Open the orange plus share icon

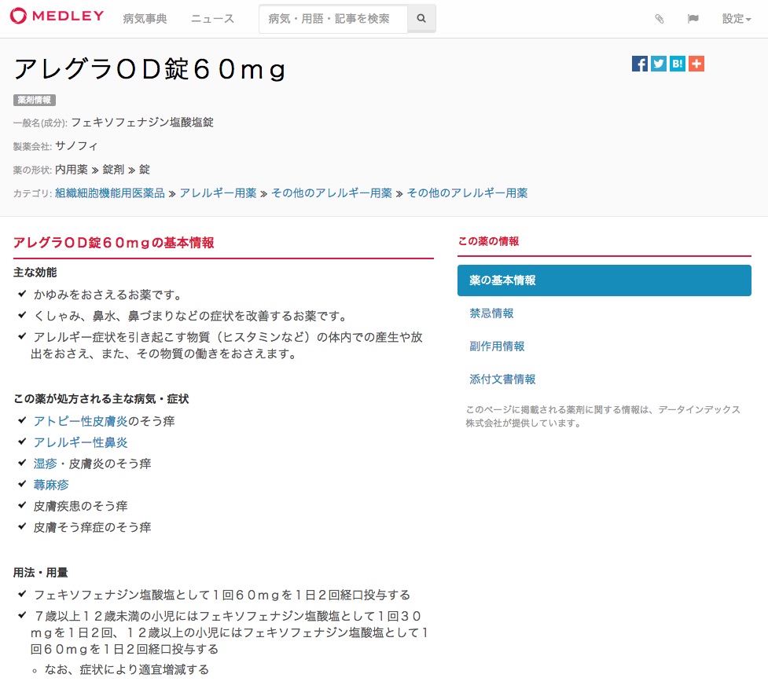click(696, 64)
